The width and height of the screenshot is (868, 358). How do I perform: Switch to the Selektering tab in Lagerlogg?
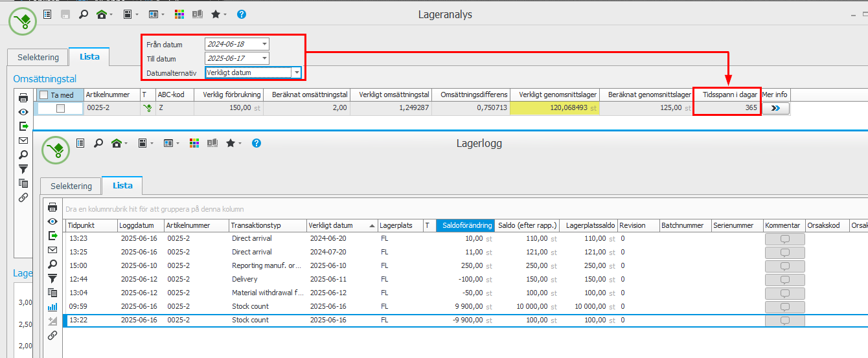point(71,186)
